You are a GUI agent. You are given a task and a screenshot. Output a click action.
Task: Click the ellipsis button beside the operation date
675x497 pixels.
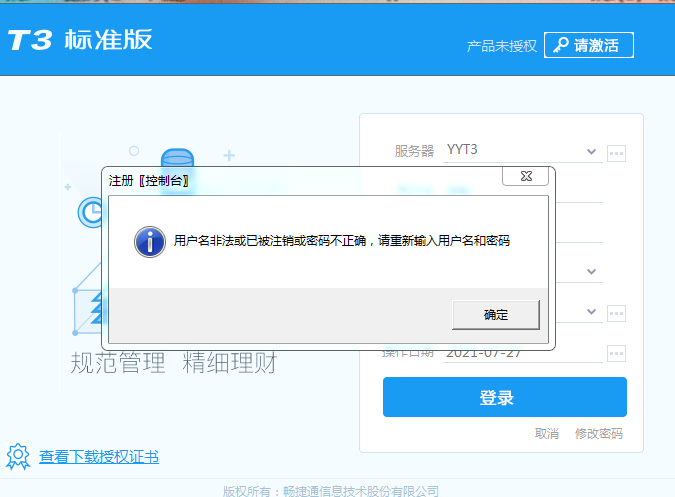pyautogui.click(x=616, y=353)
